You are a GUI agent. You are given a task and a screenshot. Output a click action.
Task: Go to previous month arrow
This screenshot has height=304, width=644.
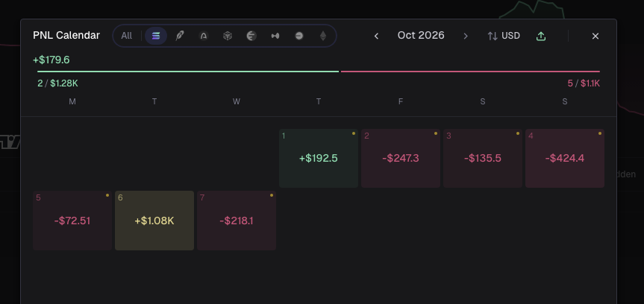click(376, 36)
